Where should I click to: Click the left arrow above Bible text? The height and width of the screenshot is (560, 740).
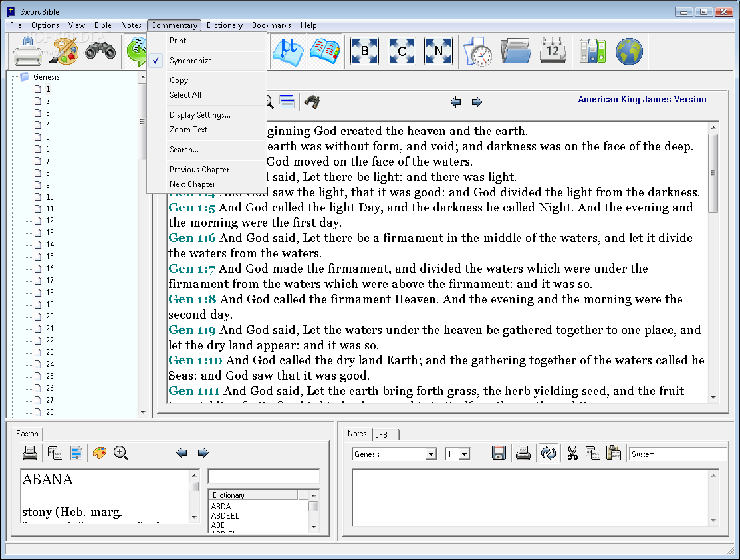455,102
